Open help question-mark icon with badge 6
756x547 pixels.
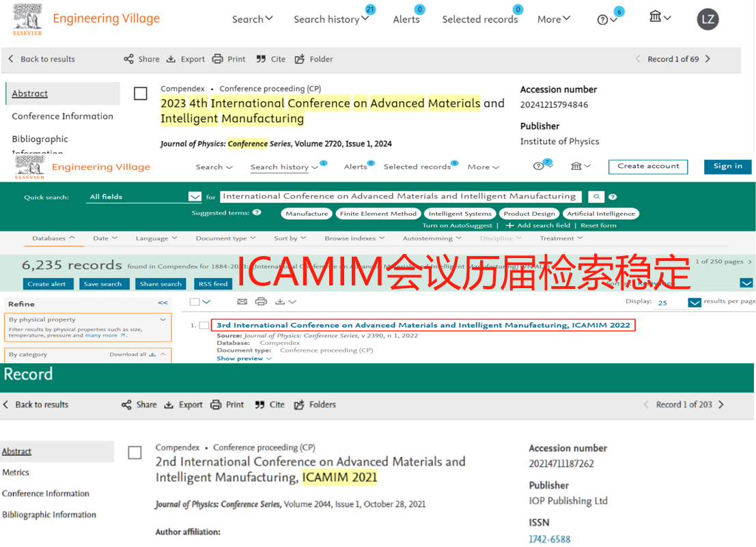click(602, 20)
